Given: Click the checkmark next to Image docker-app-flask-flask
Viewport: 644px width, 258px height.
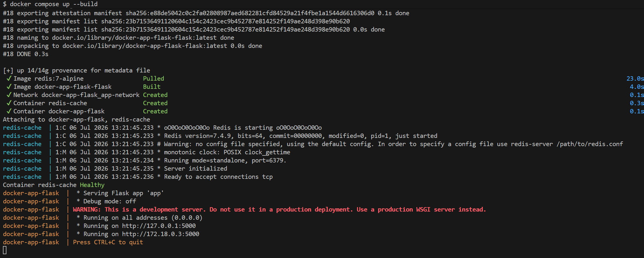Looking at the screenshot, I should pyautogui.click(x=9, y=86).
